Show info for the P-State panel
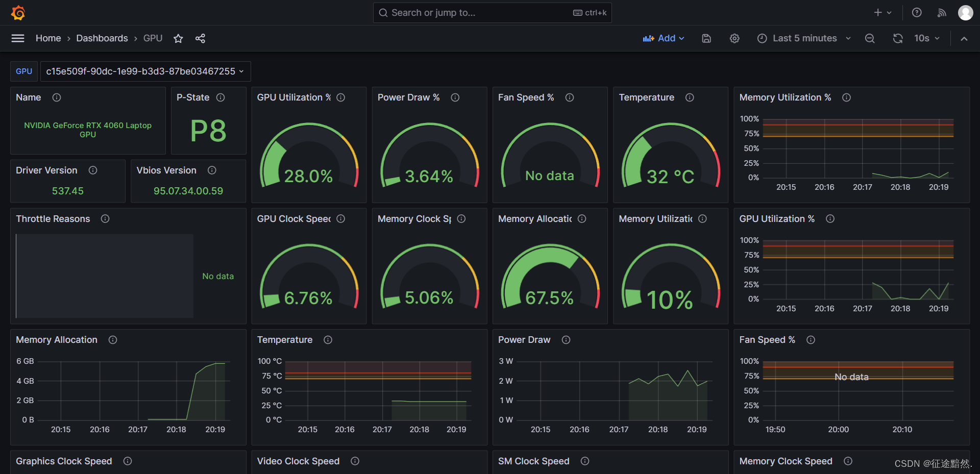 point(220,97)
